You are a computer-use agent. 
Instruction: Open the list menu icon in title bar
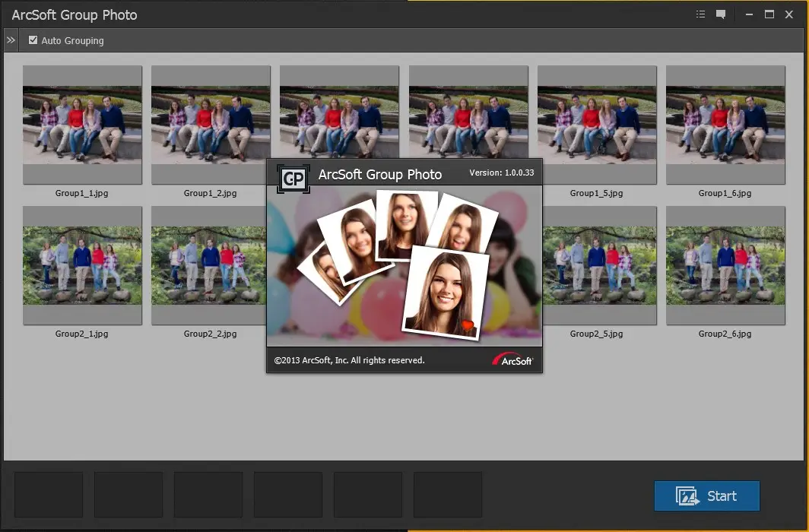click(x=700, y=14)
